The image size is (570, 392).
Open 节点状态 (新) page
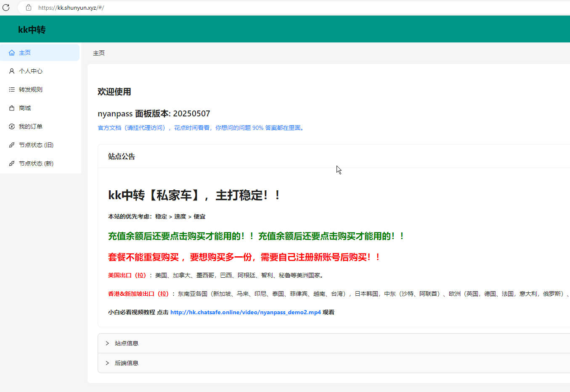tap(40, 163)
